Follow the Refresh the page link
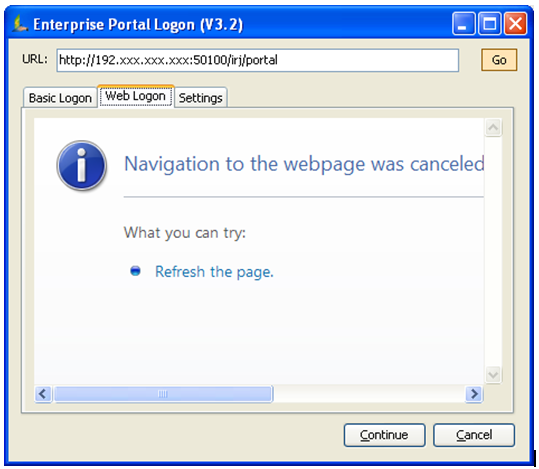 (214, 272)
